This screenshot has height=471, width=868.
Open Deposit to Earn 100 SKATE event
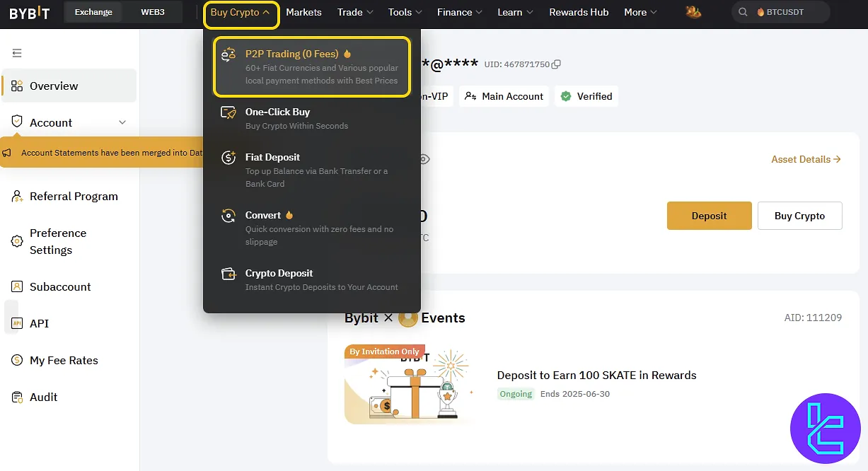(x=596, y=375)
